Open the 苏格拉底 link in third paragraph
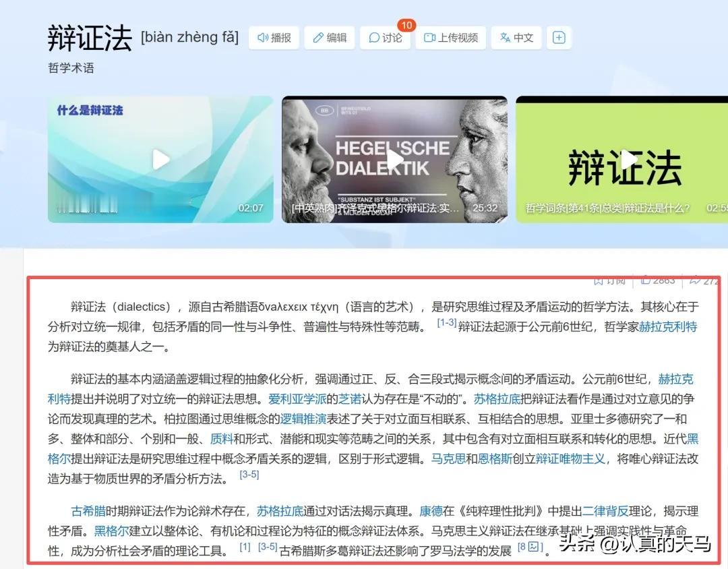The height and width of the screenshot is (569, 728). [280, 512]
